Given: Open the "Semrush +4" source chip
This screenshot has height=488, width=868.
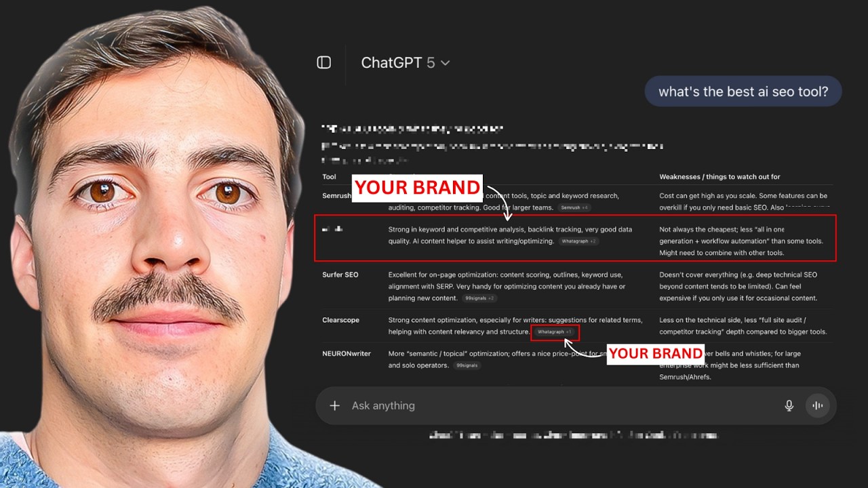Looking at the screenshot, I should click(x=575, y=207).
